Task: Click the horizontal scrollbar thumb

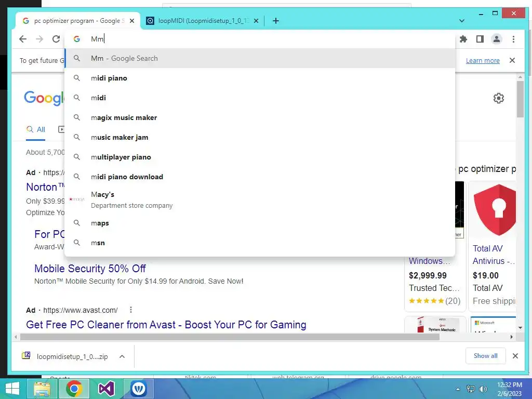Action: (x=230, y=337)
